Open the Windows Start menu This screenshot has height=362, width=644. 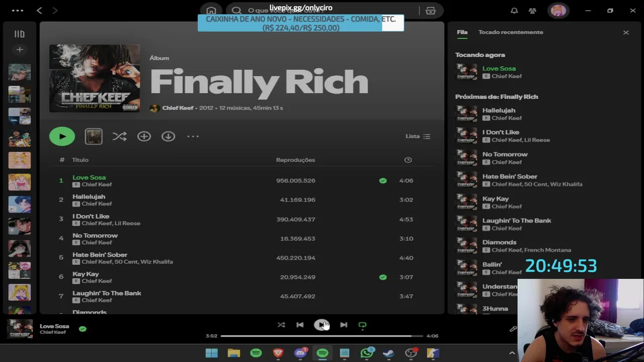(x=212, y=353)
